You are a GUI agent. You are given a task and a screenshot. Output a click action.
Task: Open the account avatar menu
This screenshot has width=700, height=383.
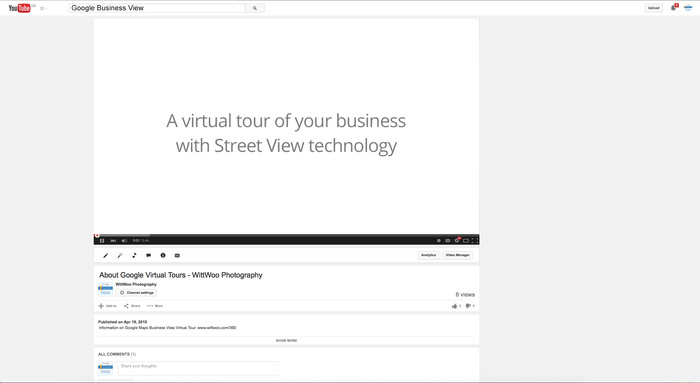tap(688, 8)
